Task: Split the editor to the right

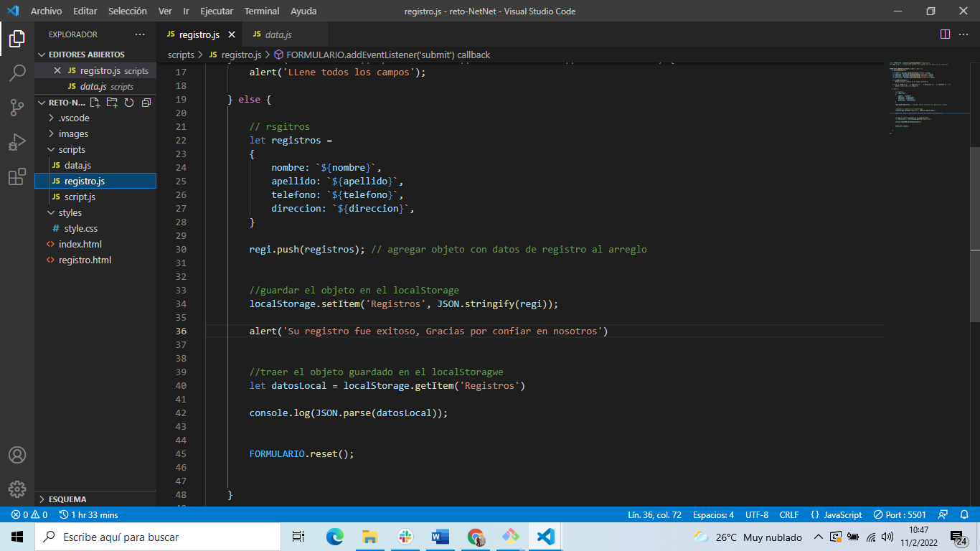Action: (945, 34)
